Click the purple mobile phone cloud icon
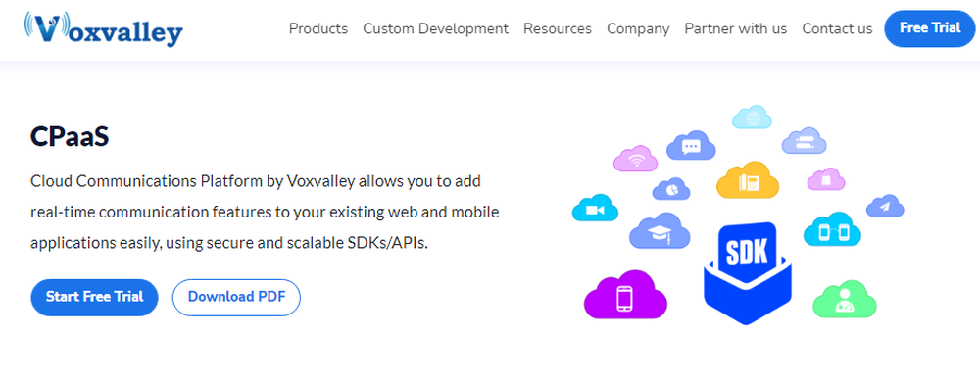This screenshot has height=386, width=980. [625, 296]
